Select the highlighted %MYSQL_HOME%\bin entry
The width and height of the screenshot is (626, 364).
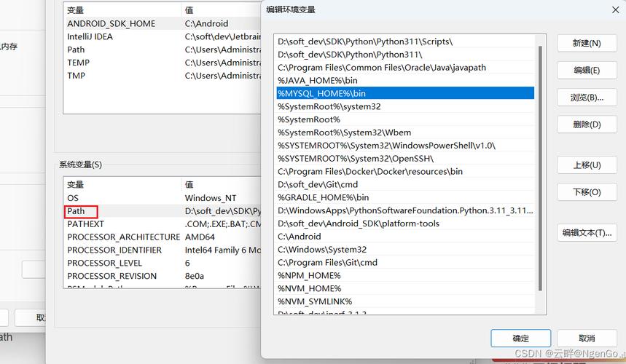click(405, 93)
